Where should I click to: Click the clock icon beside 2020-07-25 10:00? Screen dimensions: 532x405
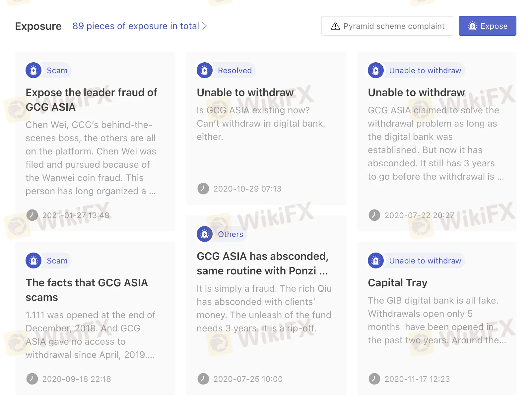pos(203,379)
